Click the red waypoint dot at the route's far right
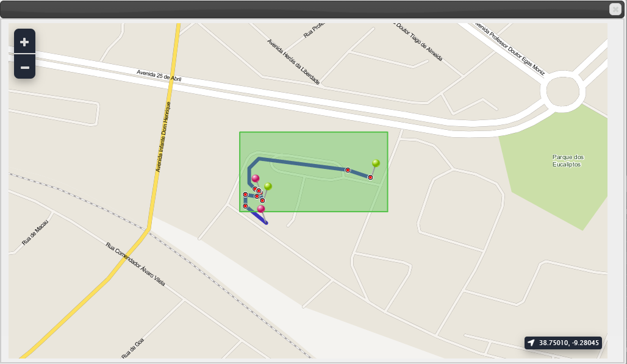Viewport: 627px width, 364px height. 370,177
